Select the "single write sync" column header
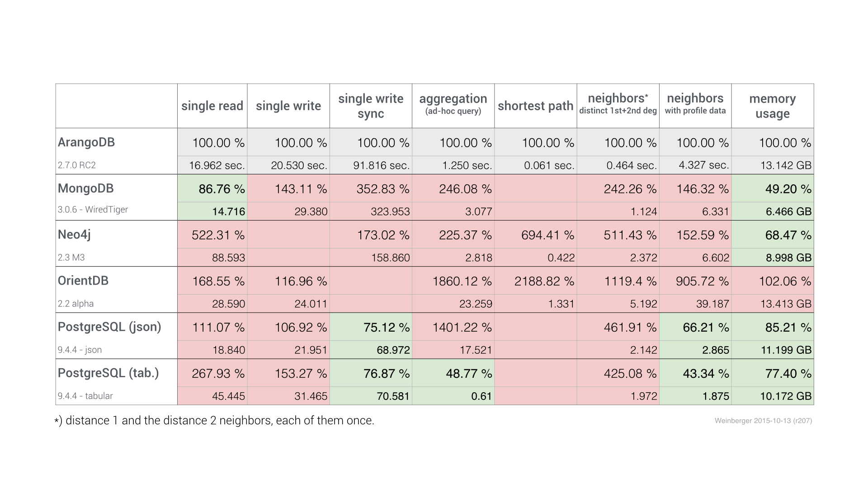Viewport: 868px width, 488px height. (371, 106)
